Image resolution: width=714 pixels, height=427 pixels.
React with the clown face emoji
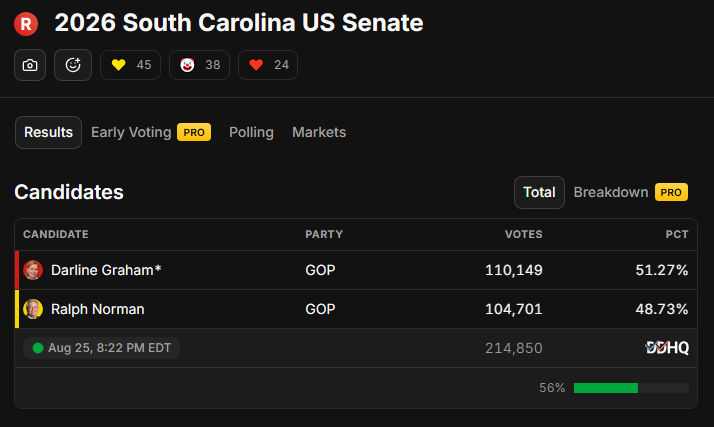[199, 65]
